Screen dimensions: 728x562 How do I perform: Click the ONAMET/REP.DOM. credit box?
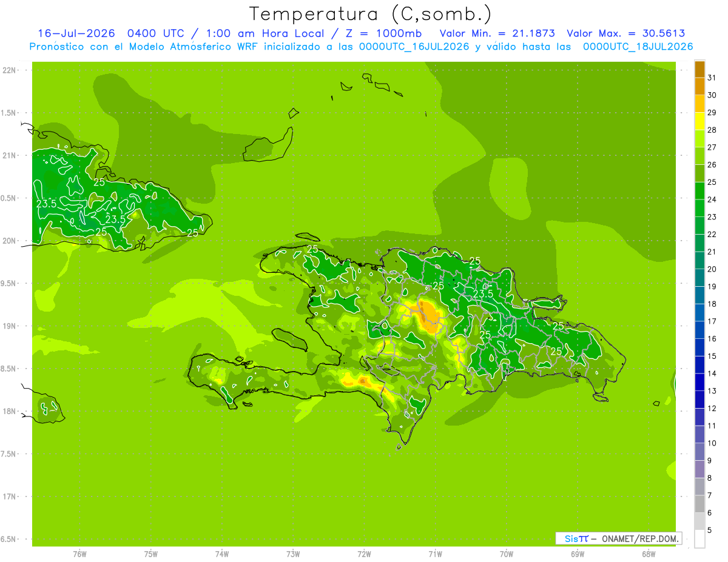click(618, 538)
